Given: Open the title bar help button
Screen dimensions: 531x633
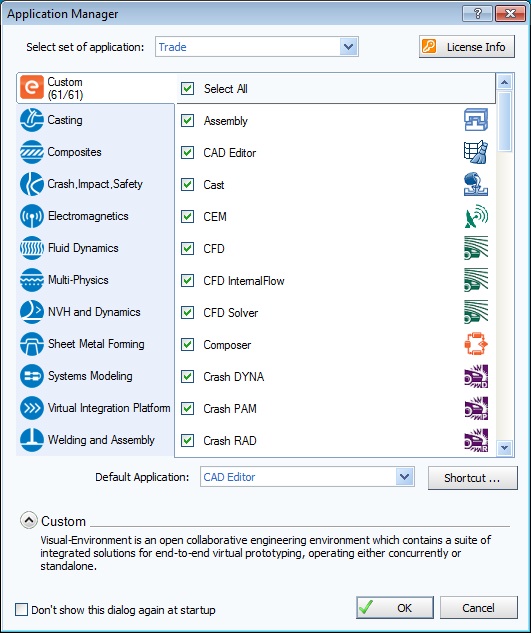Looking at the screenshot, I should coord(477,14).
